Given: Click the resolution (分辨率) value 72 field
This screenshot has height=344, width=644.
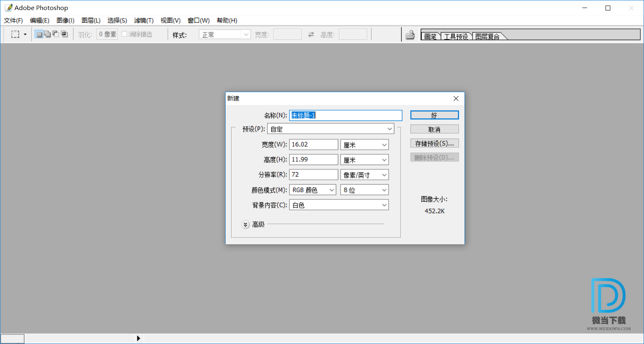Looking at the screenshot, I should point(314,175).
